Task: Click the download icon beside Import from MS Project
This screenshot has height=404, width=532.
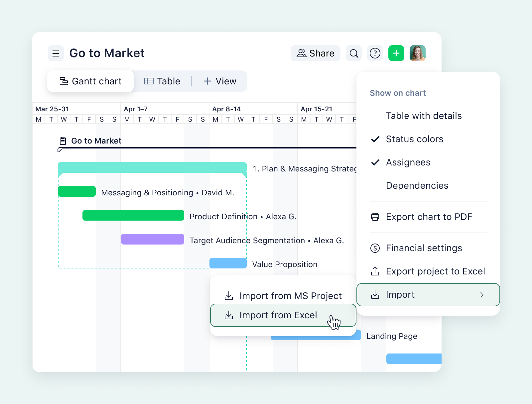Action: (228, 296)
